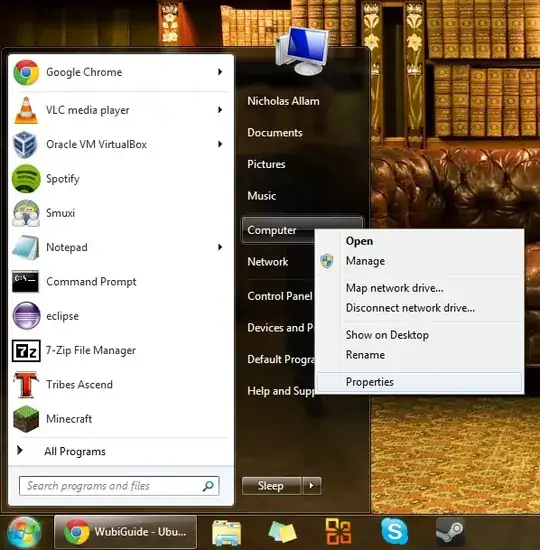This screenshot has width=540, height=550.
Task: Expand VLC media player jump list arrow
Action: point(220,110)
